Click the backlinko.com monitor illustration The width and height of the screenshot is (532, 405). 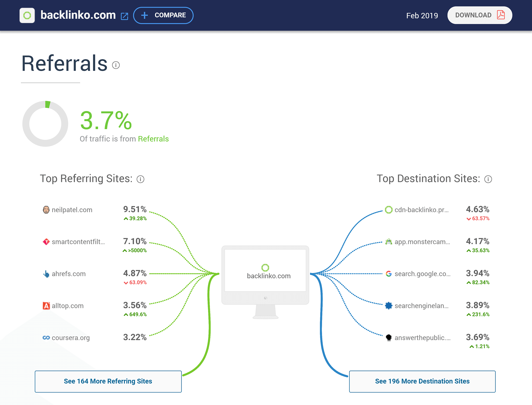[x=265, y=282]
